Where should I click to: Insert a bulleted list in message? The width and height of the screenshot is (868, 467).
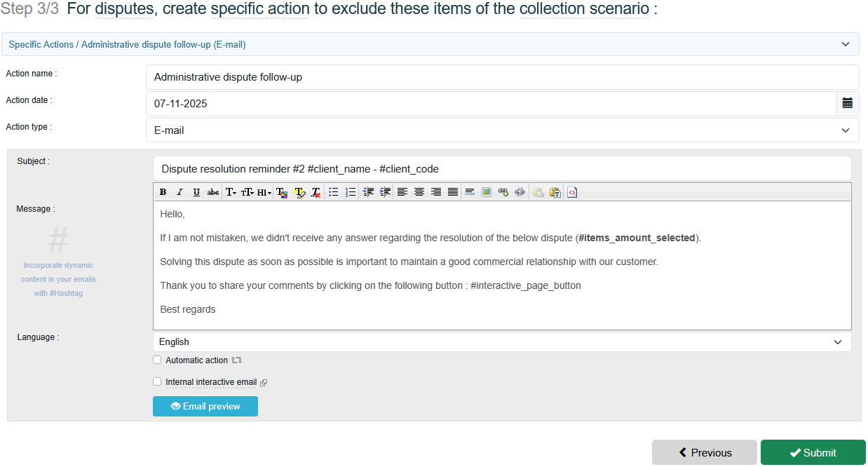click(x=334, y=192)
